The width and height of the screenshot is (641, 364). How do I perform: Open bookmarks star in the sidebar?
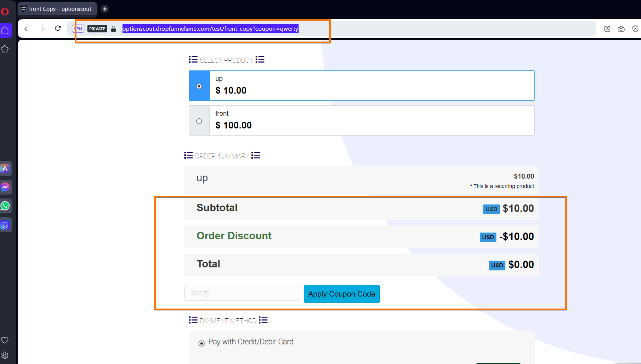[5, 49]
